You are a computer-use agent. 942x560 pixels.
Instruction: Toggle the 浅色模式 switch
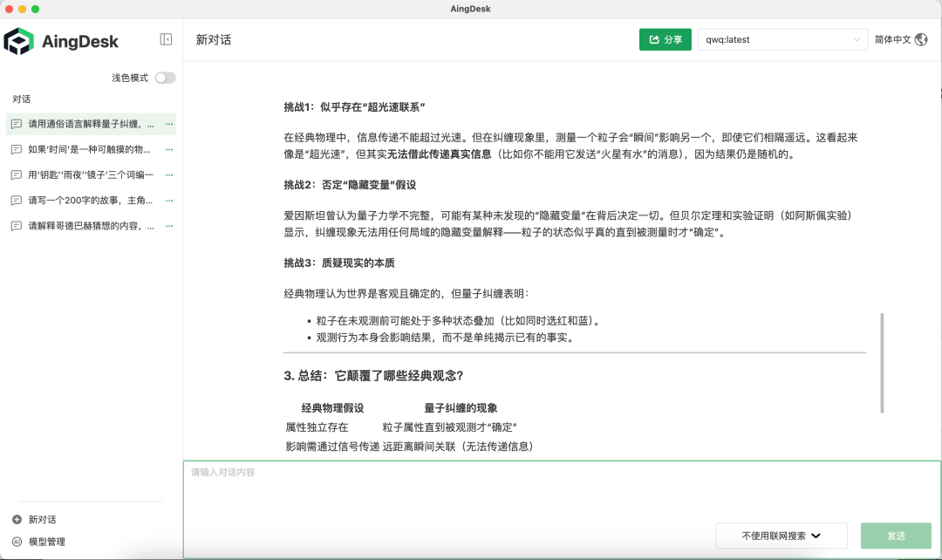point(165,78)
